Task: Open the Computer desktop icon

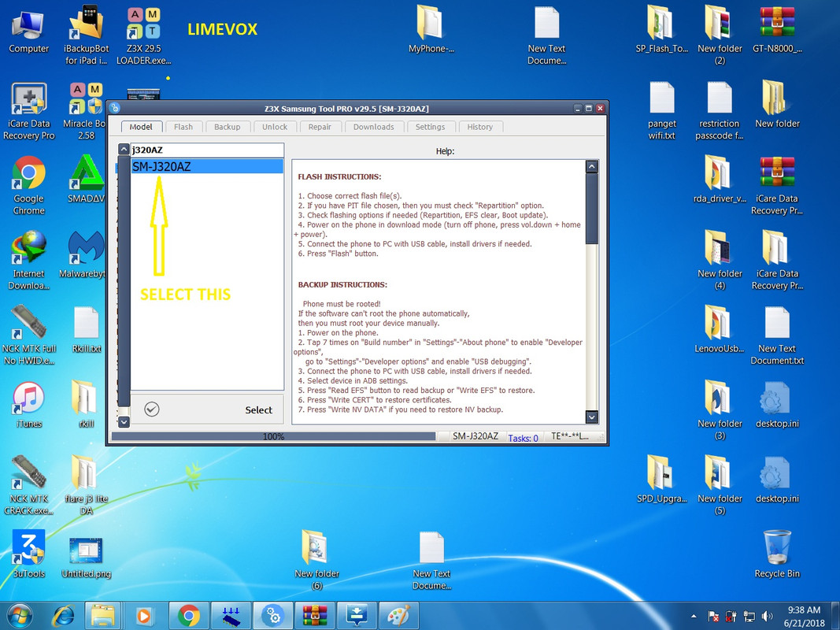Action: (x=29, y=31)
